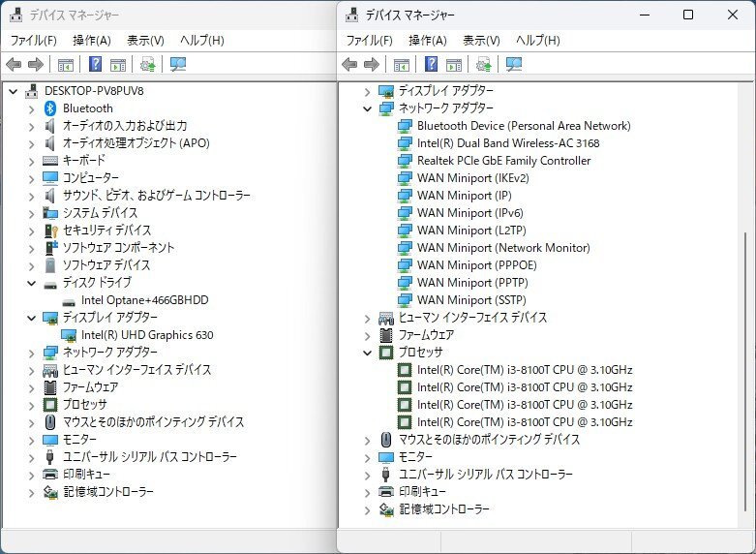Select オーディオ処理オブジェクト (APO) in left window
This screenshot has height=554, width=756.
click(x=136, y=142)
